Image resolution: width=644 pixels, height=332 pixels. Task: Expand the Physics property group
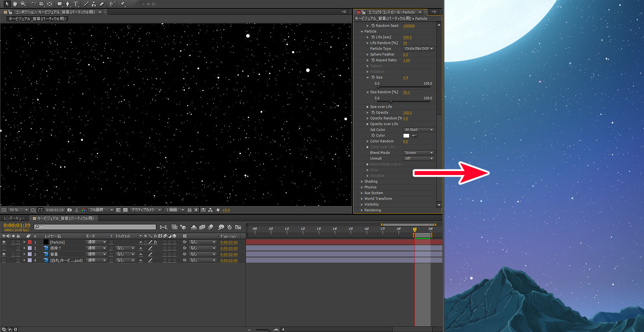click(362, 187)
